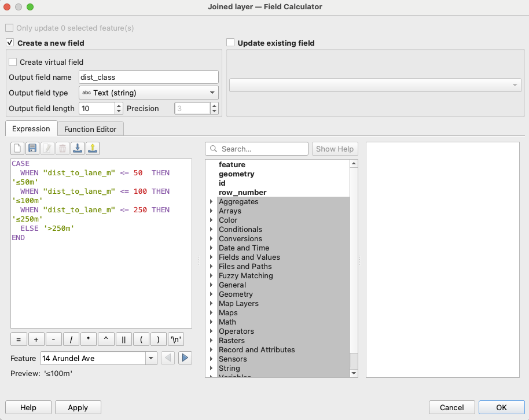Image resolution: width=529 pixels, height=420 pixels.
Task: Switch to the Function Editor tab
Action: point(90,129)
